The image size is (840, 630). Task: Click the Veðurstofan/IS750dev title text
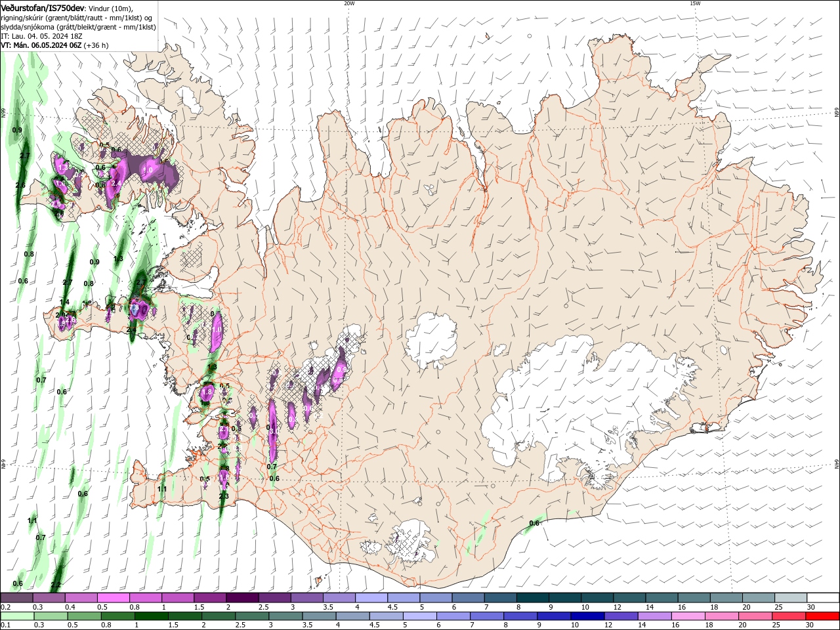pyautogui.click(x=43, y=7)
